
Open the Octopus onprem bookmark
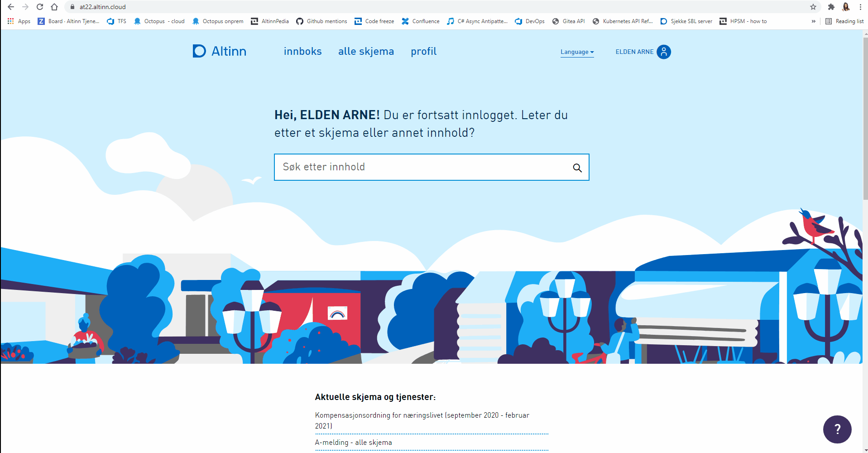click(x=218, y=21)
